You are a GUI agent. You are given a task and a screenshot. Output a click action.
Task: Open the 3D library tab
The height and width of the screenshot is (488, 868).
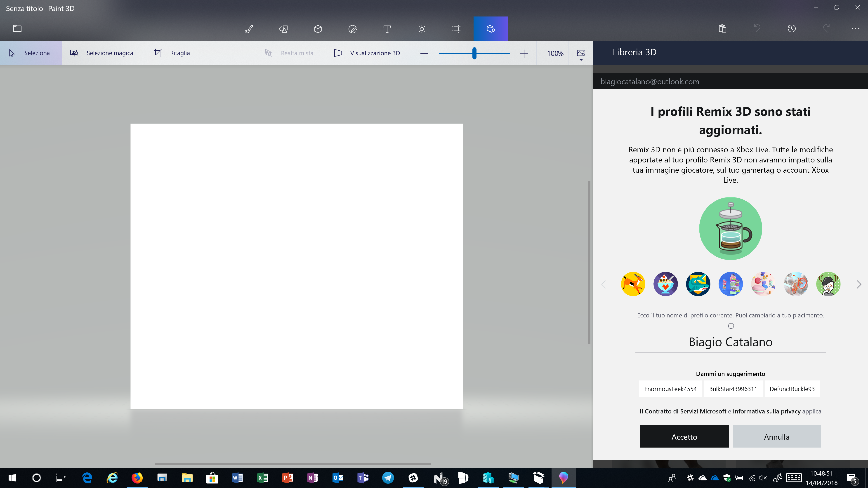point(491,29)
